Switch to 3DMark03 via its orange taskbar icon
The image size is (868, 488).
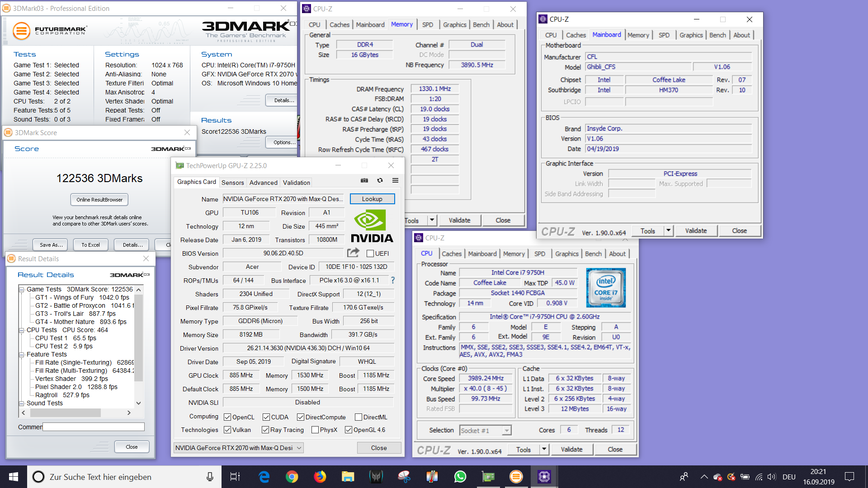(x=516, y=477)
